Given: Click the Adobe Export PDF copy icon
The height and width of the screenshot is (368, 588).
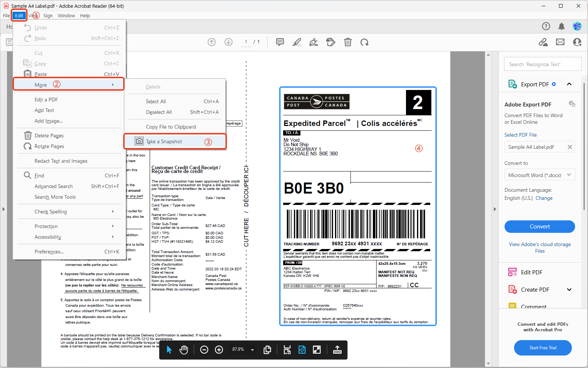Looking at the screenshot, I should click(x=572, y=104).
